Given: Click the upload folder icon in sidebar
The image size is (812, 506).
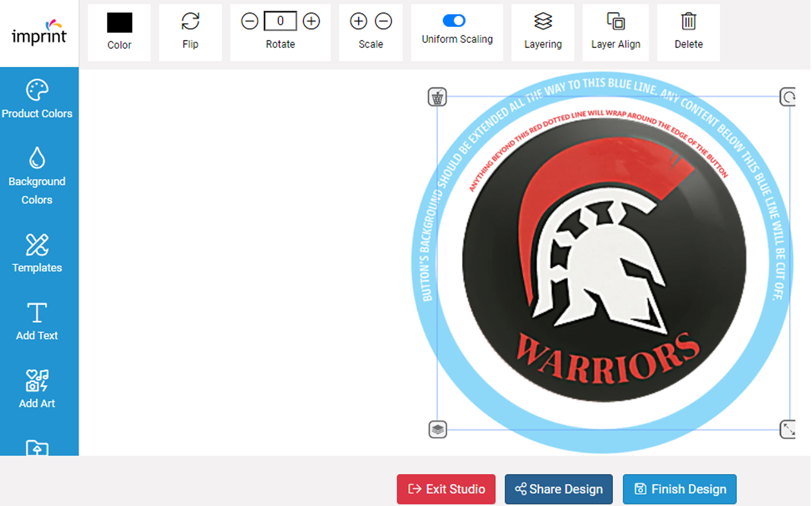Looking at the screenshot, I should [x=37, y=448].
